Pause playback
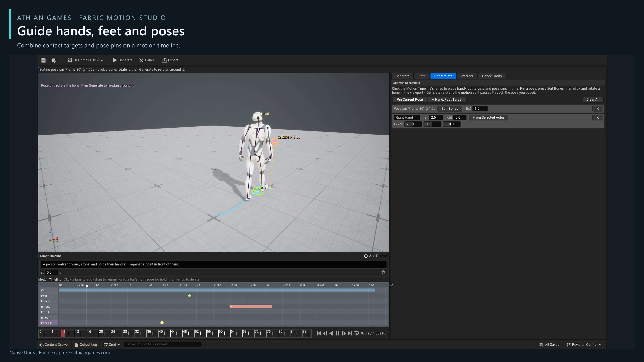 coord(337,333)
